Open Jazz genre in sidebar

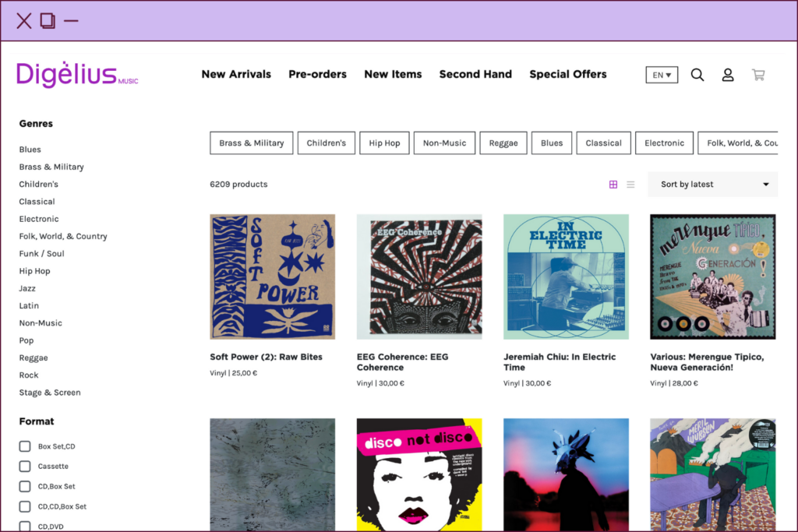click(27, 288)
